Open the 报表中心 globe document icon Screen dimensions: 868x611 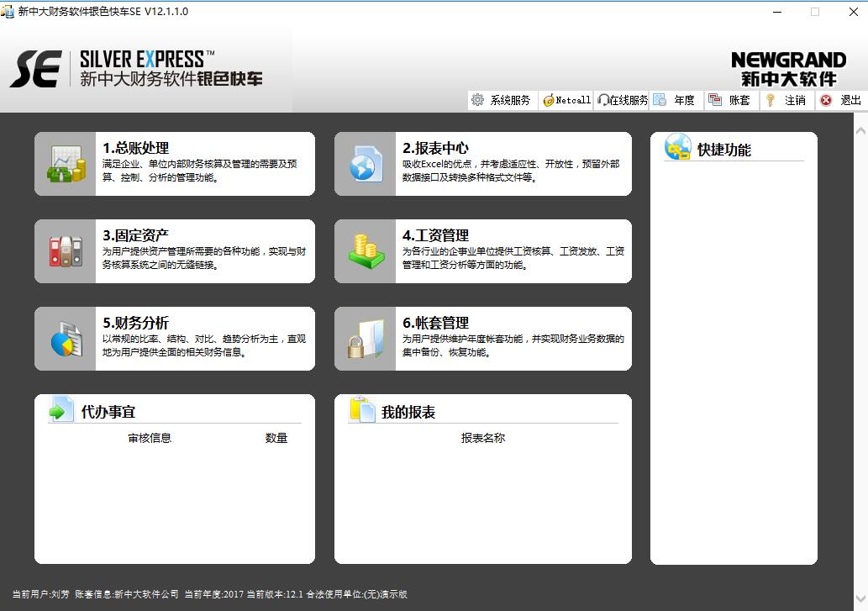click(x=366, y=164)
